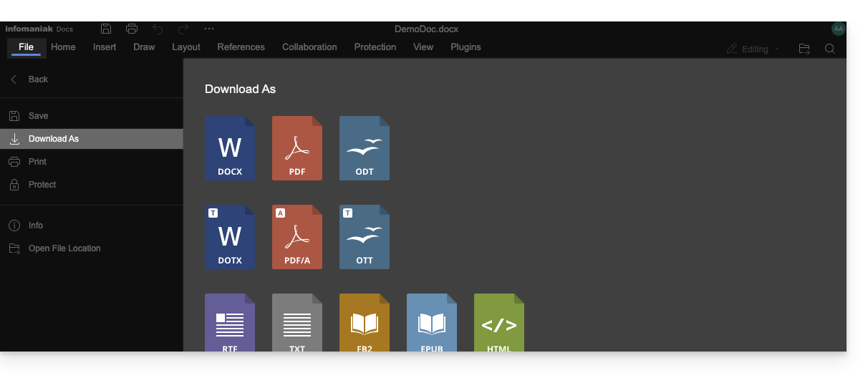Download as DOTX template

coord(229,237)
